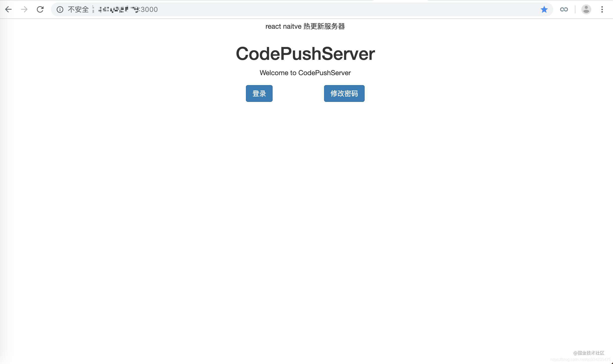
Task: Click the react naitve 热更新服务器 text
Action: tap(305, 26)
